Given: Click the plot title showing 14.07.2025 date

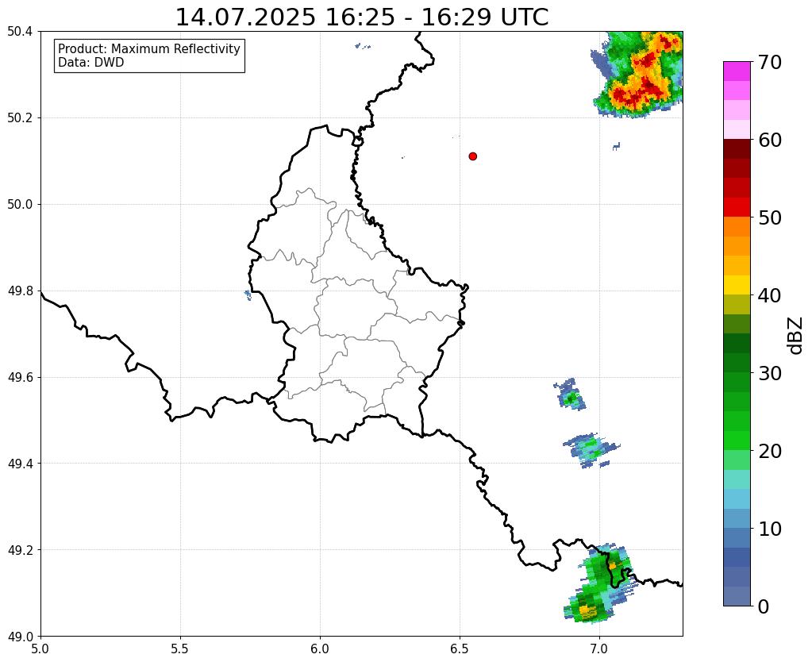Looking at the screenshot, I should (362, 17).
